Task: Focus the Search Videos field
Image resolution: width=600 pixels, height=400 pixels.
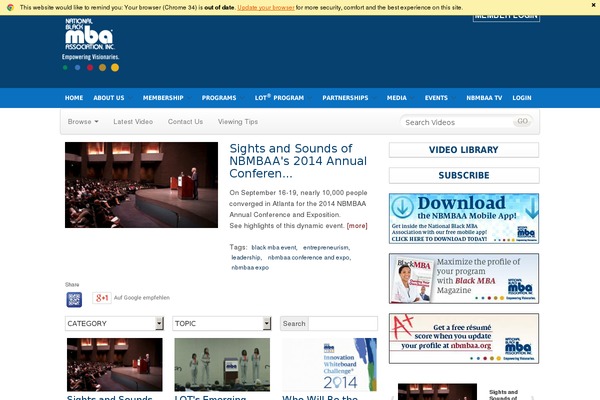Action: [x=457, y=122]
